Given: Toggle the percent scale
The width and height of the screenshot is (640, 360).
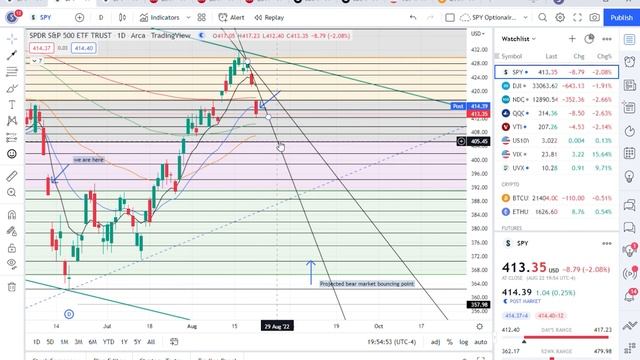Looking at the screenshot, I should [449, 342].
